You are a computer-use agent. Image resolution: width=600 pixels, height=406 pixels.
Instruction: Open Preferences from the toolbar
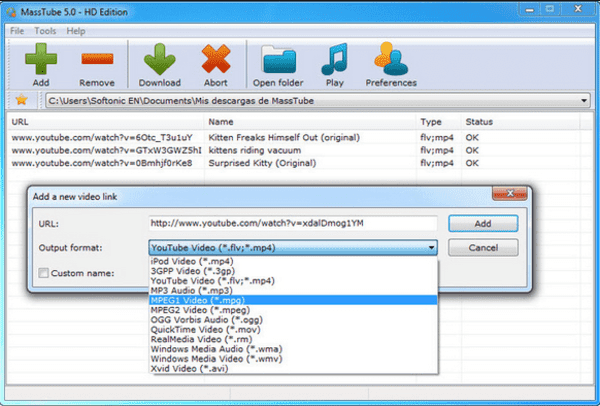[x=391, y=60]
